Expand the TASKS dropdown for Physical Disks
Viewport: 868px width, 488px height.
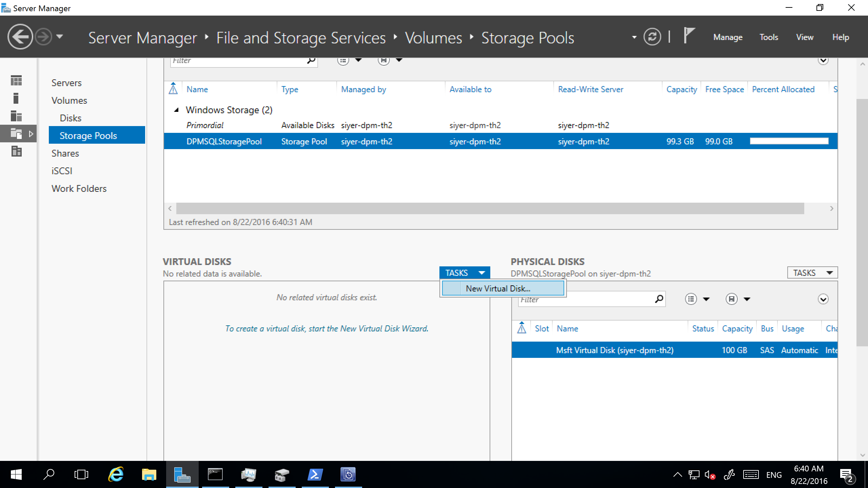pyautogui.click(x=812, y=272)
